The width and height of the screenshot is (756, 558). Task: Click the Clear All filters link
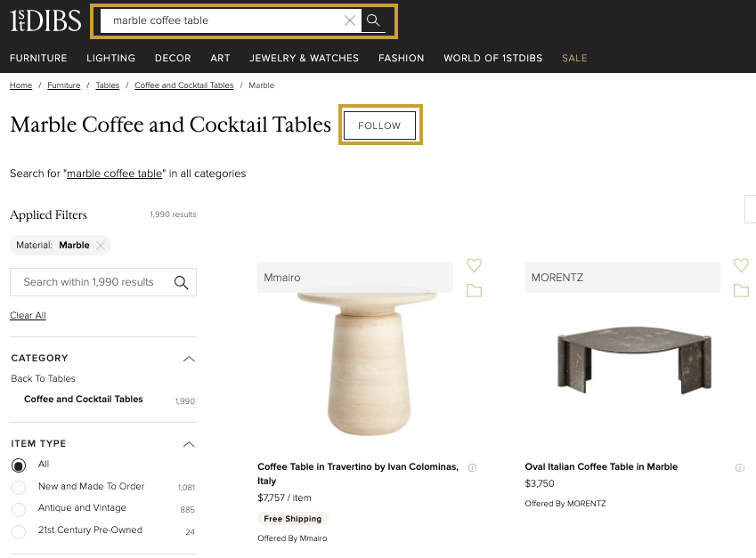pos(28,315)
